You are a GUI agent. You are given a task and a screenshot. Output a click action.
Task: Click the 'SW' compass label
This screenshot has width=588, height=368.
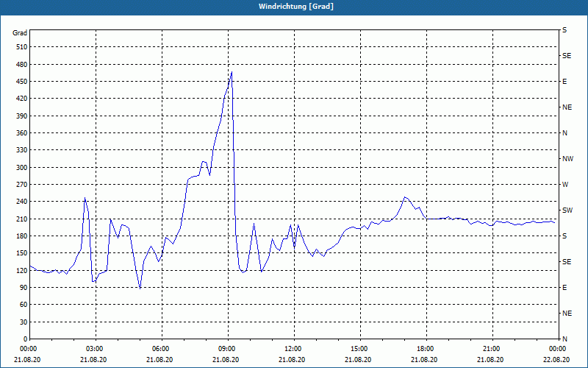point(567,210)
